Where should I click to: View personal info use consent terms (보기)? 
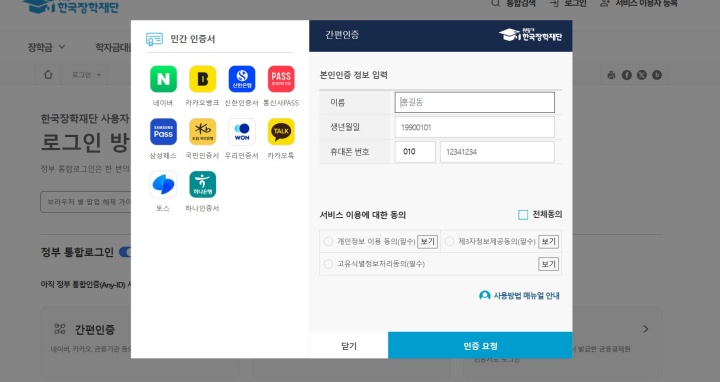(428, 242)
